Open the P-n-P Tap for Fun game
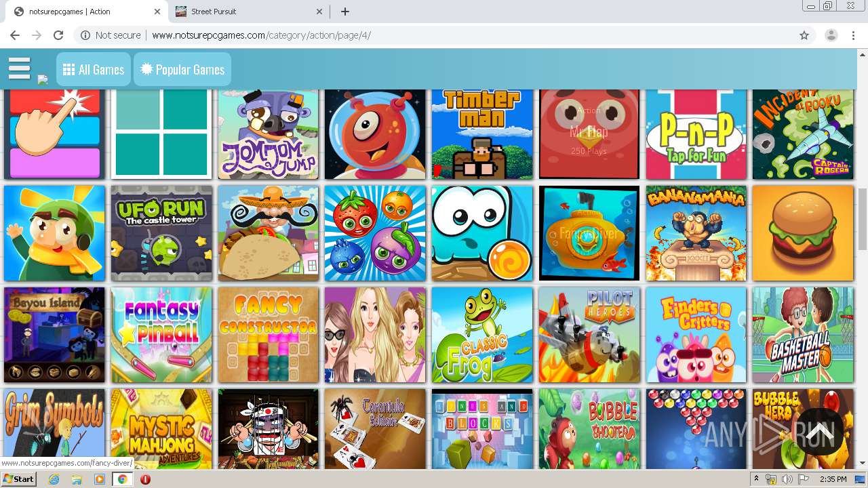This screenshot has width=868, height=488. (x=696, y=134)
